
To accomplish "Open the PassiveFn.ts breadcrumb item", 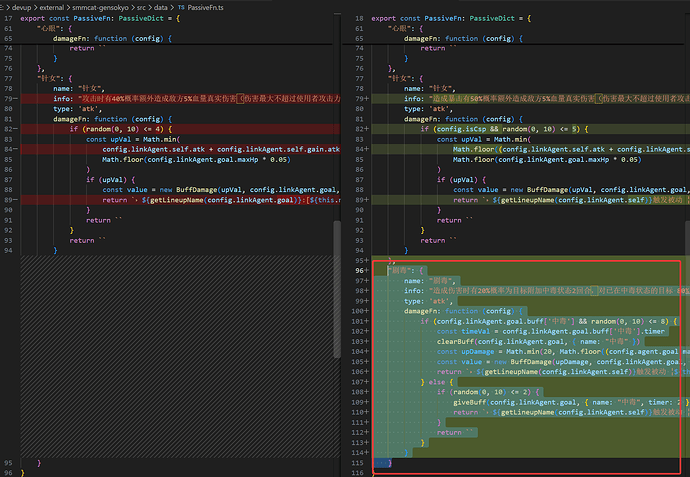I will (205, 7).
